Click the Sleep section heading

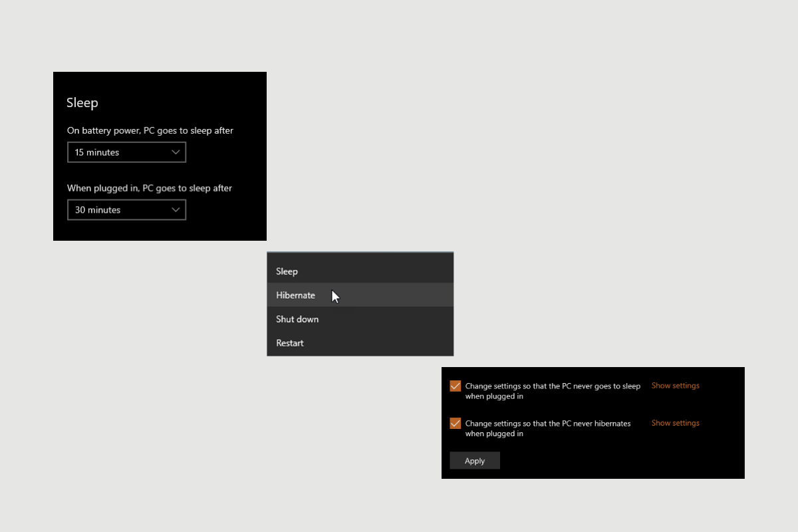click(x=82, y=103)
